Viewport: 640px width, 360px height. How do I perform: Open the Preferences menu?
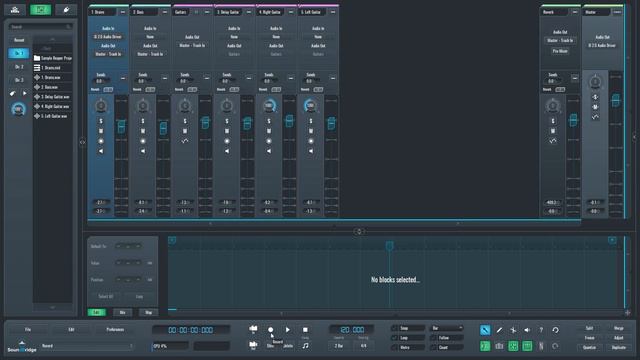(x=115, y=329)
